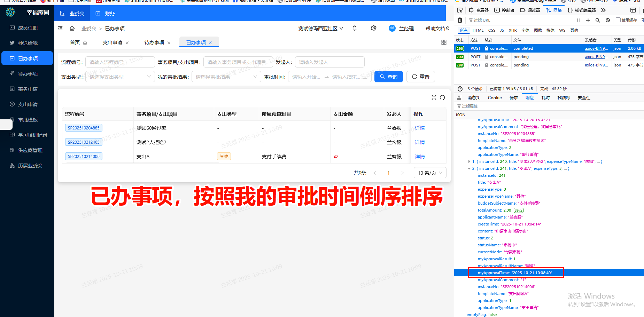Open the 10 条/页 page size dropdown
The width and height of the screenshot is (644, 317).
[430, 173]
